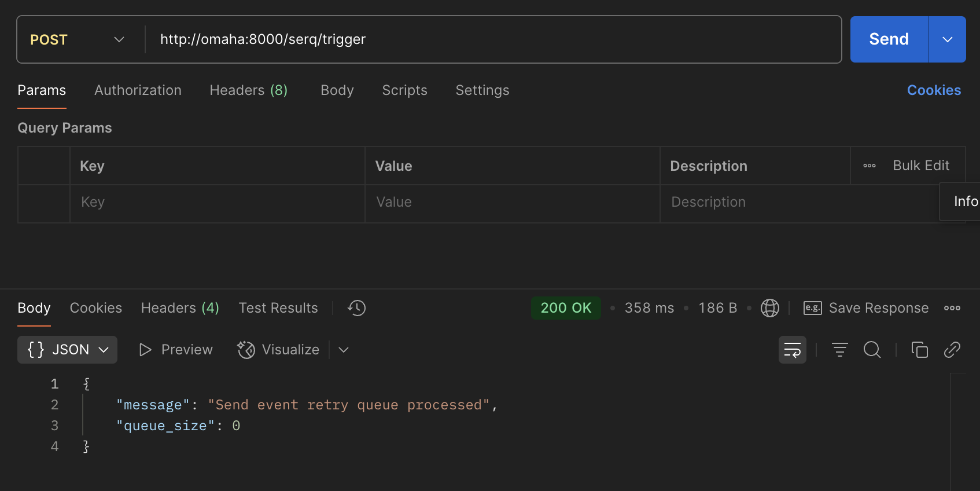Viewport: 980px width, 491px height.
Task: Search the response body with magnifier icon
Action: pyautogui.click(x=872, y=350)
